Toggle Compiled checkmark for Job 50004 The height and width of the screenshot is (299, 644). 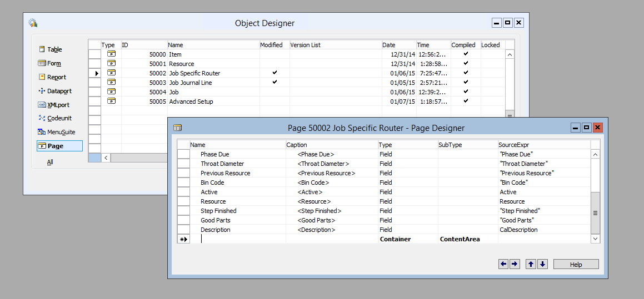point(465,92)
